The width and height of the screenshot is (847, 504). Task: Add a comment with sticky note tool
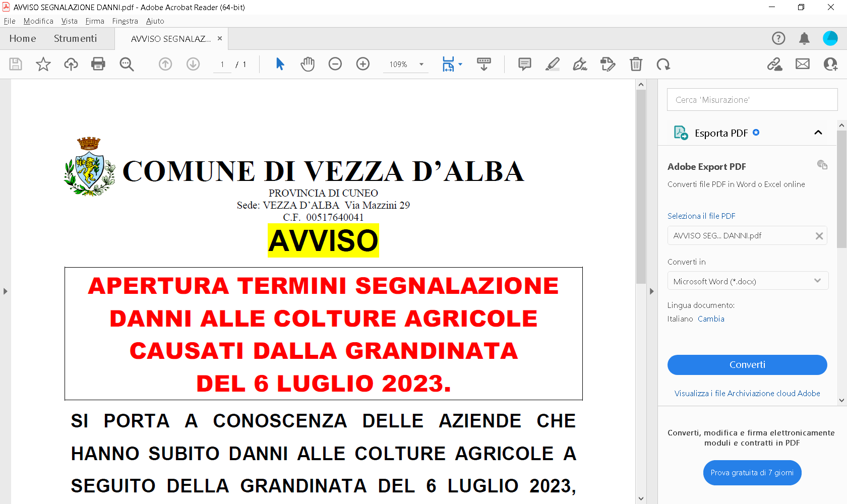(525, 64)
